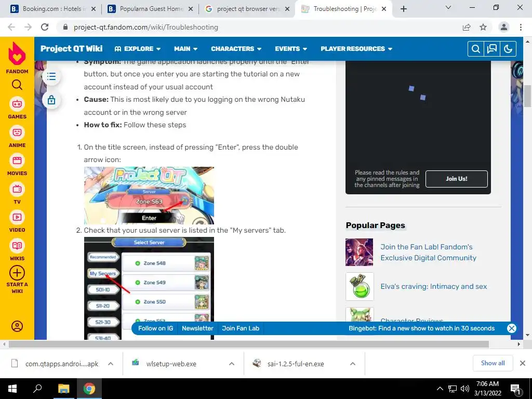Screen dimensions: 532x399
Task: Click the Start a Wiki plus icon
Action: (17, 273)
